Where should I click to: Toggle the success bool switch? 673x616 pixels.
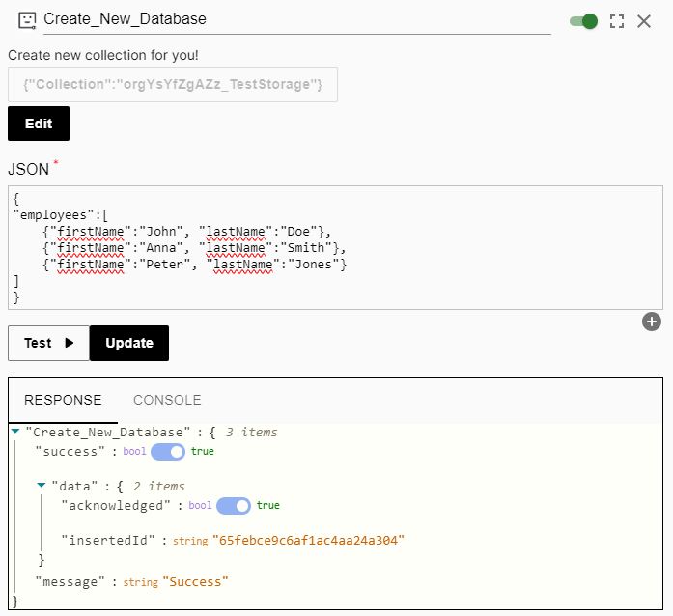click(x=168, y=452)
